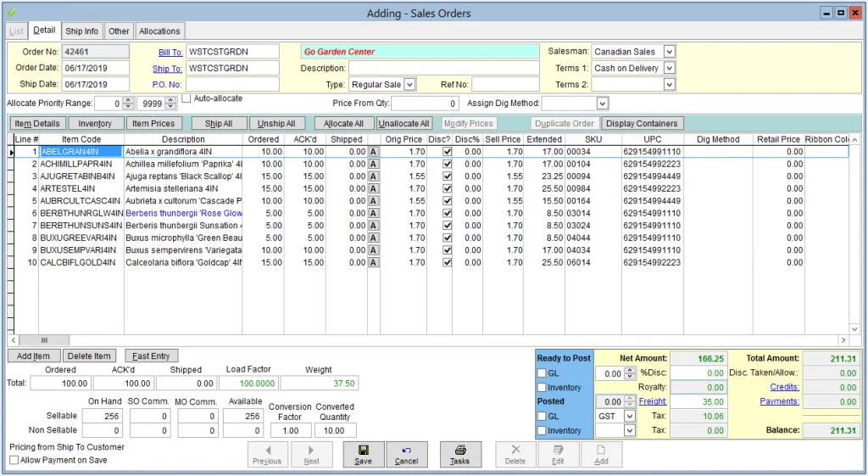868x476 pixels.
Task: Click the green leaf application icon
Action: tap(11, 12)
